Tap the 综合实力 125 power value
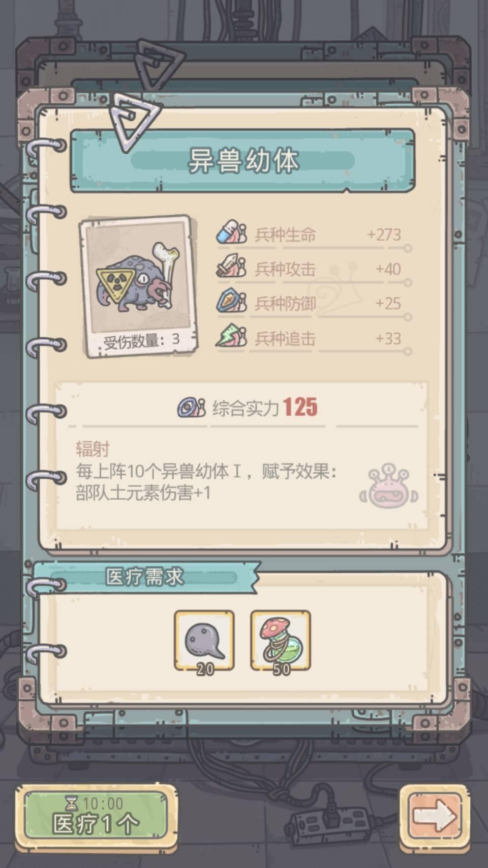The width and height of the screenshot is (488, 868). tap(300, 408)
